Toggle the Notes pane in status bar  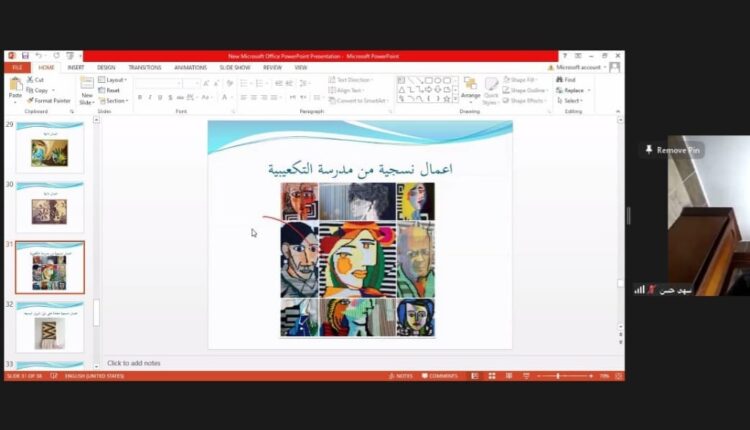pos(401,376)
